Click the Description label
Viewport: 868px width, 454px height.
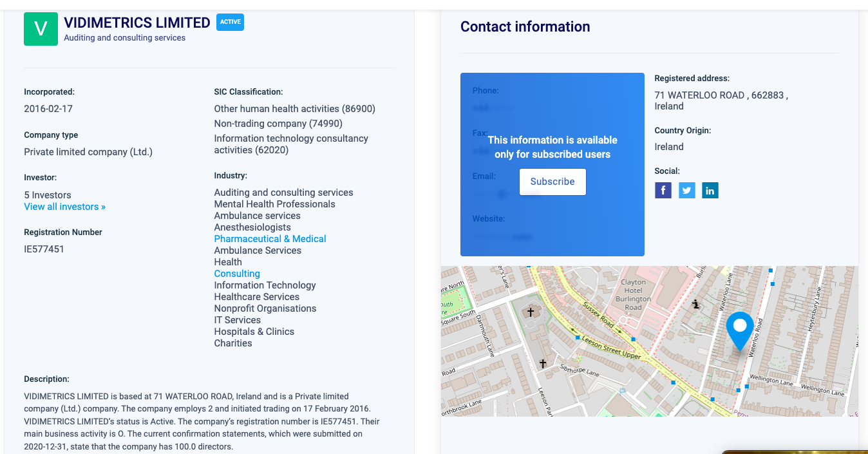46,379
